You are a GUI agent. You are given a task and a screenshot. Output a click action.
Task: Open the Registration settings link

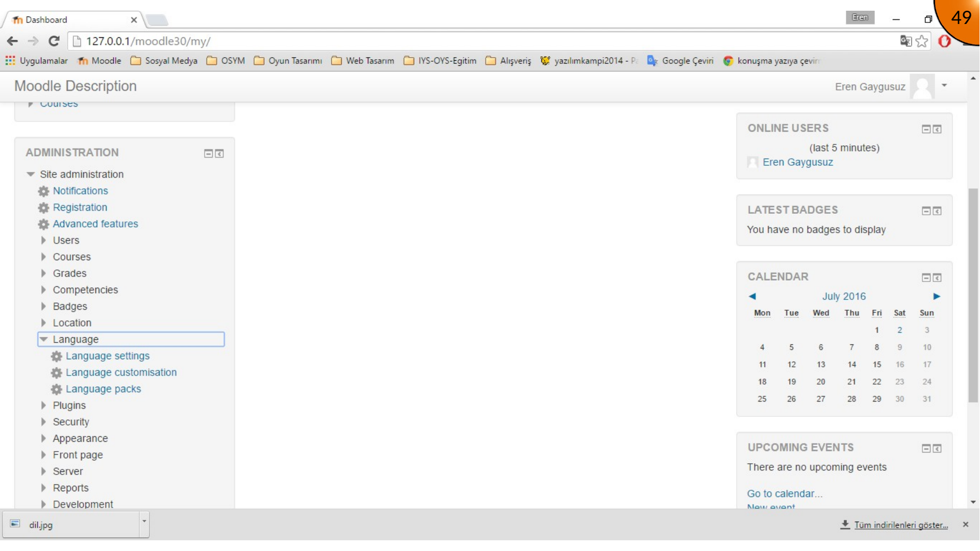(x=80, y=208)
